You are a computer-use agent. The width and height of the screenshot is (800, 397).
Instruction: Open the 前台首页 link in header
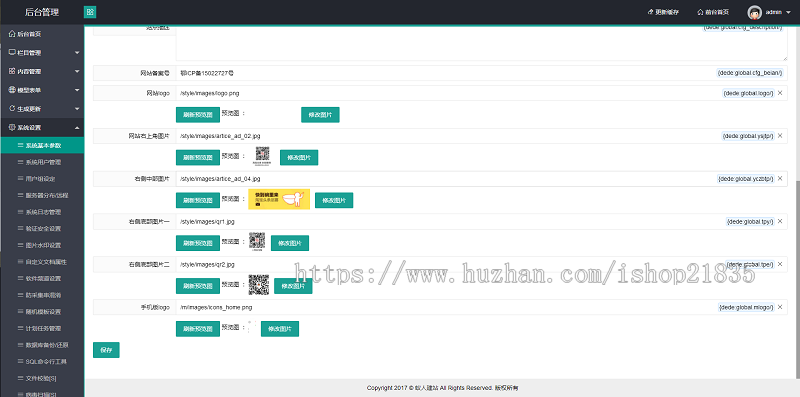(x=713, y=12)
